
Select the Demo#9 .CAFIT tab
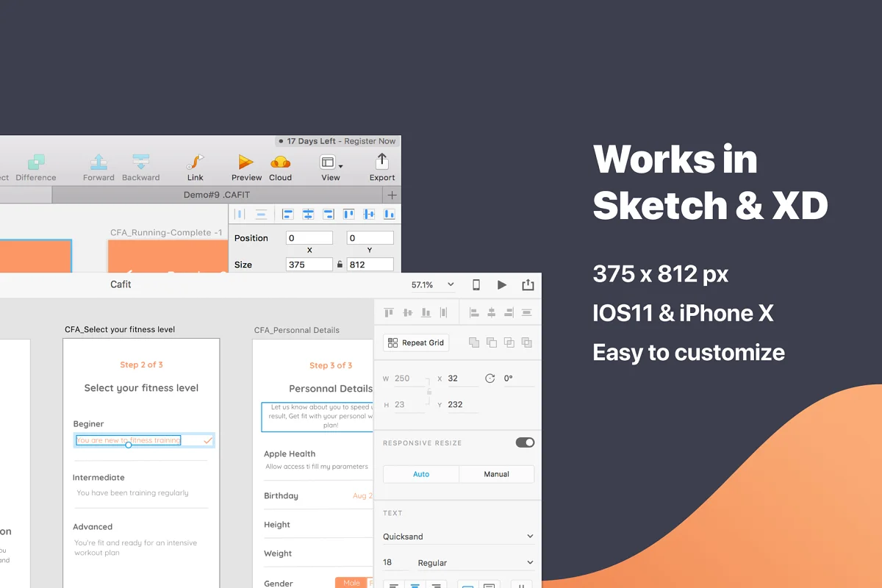click(217, 195)
